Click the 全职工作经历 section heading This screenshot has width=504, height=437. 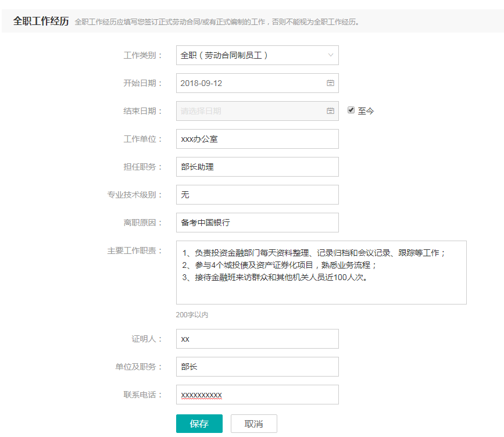click(x=41, y=22)
